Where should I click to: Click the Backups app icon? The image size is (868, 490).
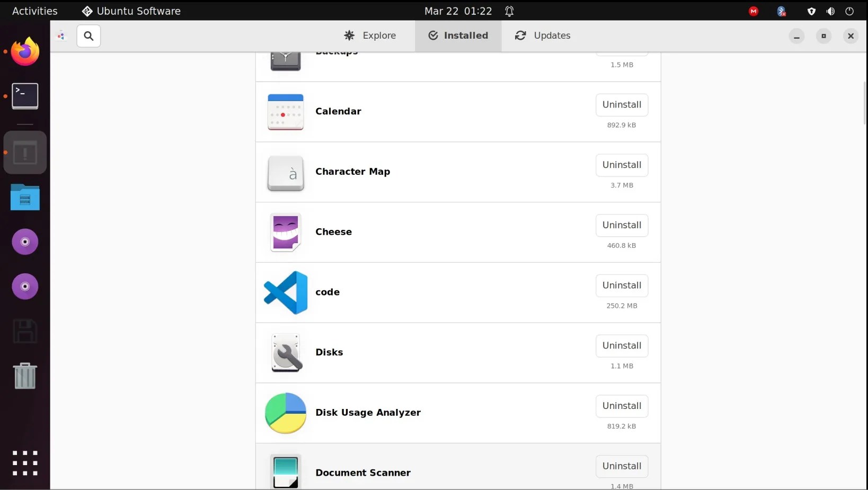(x=286, y=61)
